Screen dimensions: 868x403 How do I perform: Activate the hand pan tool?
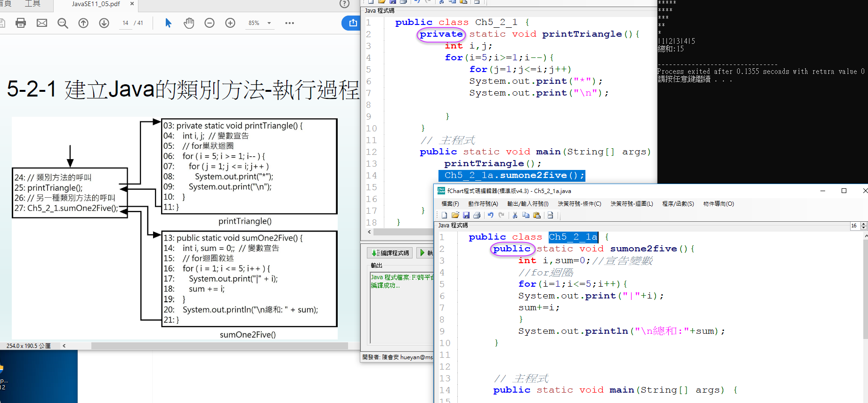click(189, 23)
